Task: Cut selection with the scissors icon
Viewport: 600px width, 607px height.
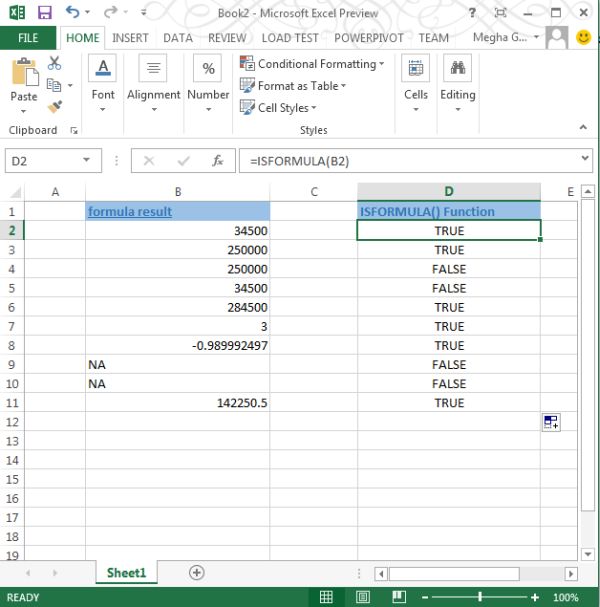Action: coord(54,63)
